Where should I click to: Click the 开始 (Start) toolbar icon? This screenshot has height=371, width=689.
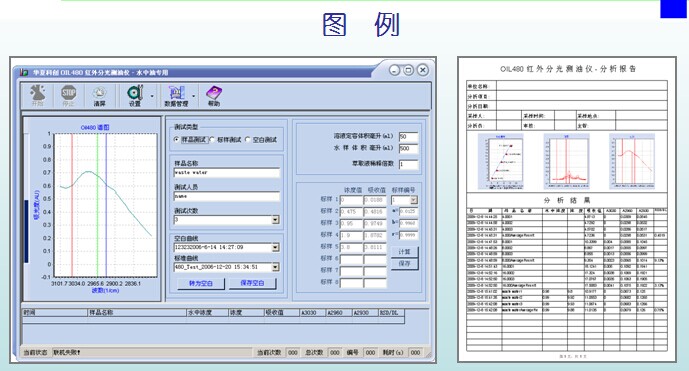38,96
